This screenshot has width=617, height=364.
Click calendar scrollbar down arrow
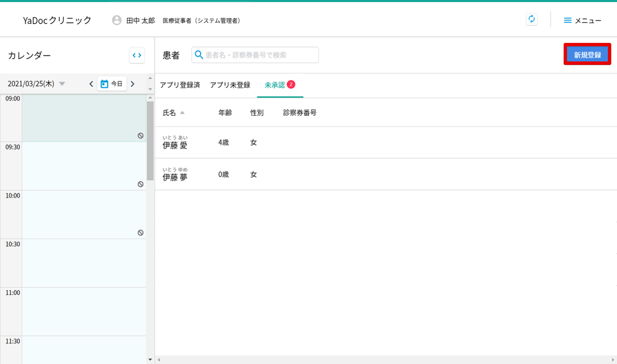[150, 360]
